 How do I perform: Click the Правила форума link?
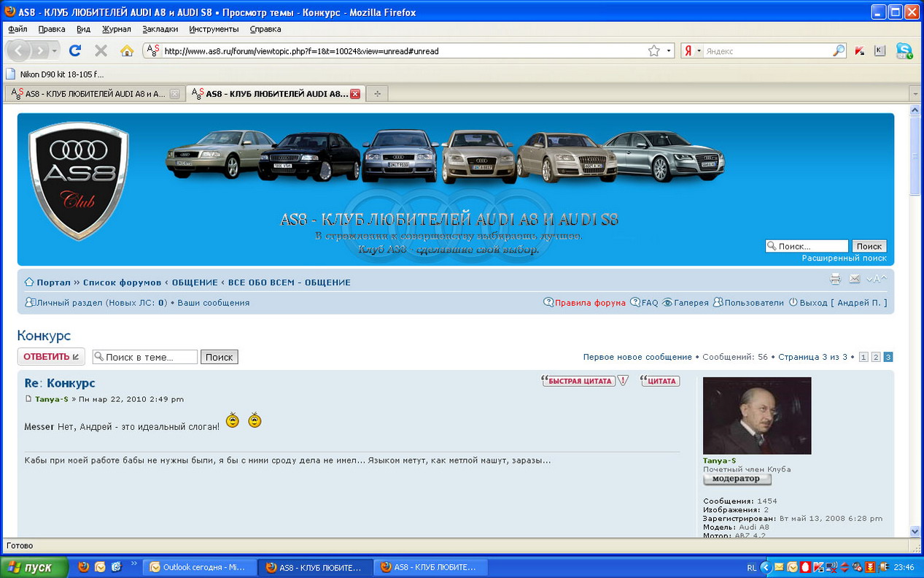[x=589, y=303]
